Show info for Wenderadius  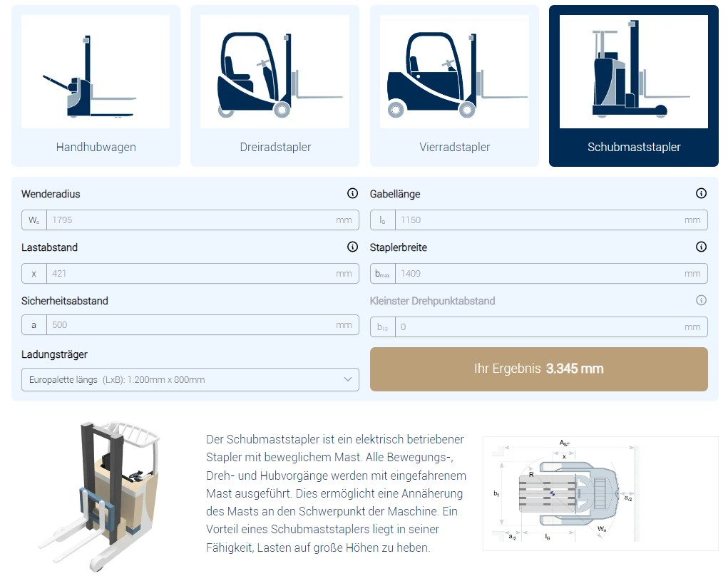pyautogui.click(x=352, y=193)
